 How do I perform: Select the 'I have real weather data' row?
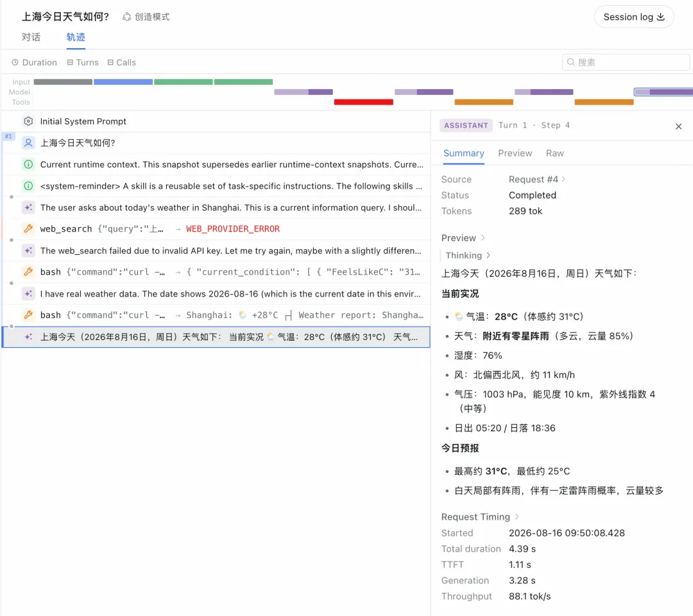click(216, 293)
